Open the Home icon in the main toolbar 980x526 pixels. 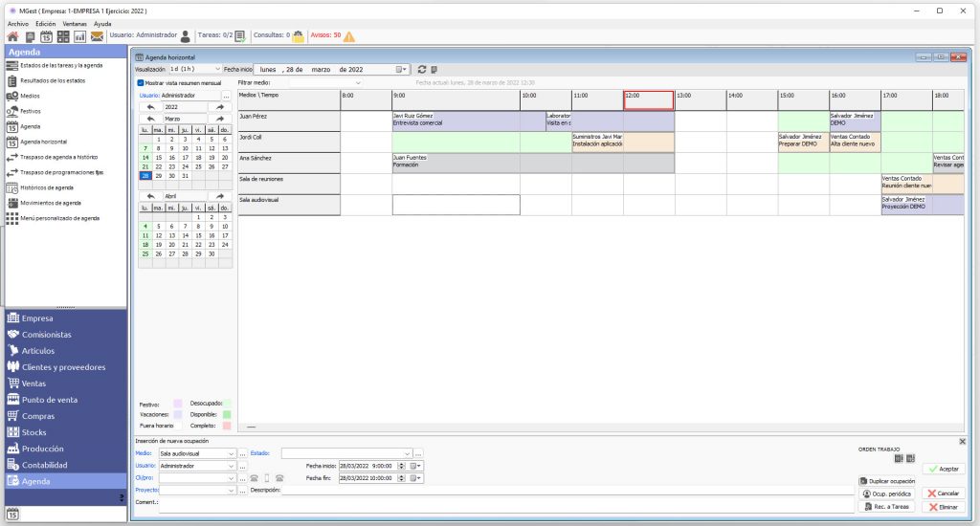pos(12,37)
